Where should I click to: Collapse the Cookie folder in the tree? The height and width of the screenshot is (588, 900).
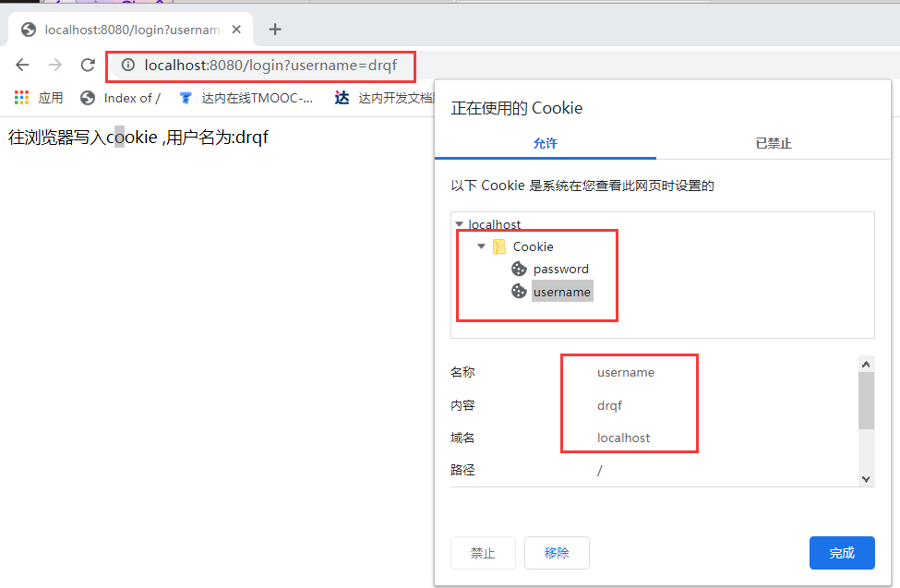pos(481,246)
